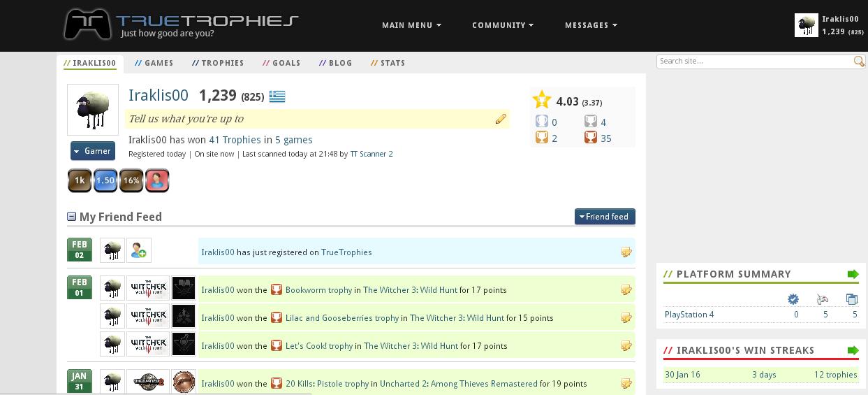Image resolution: width=868 pixels, height=395 pixels.
Task: Open the 20 Kills: Pistole trophy link
Action: (327, 384)
